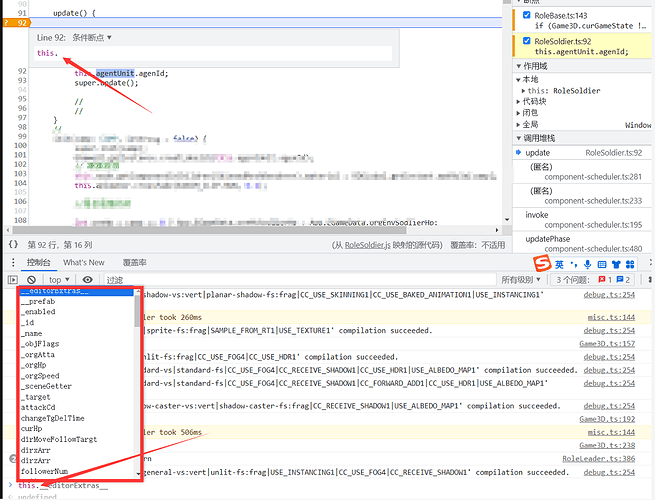Click the Game3D.ts:238 source link
655x500 pixels.
pyautogui.click(x=607, y=445)
